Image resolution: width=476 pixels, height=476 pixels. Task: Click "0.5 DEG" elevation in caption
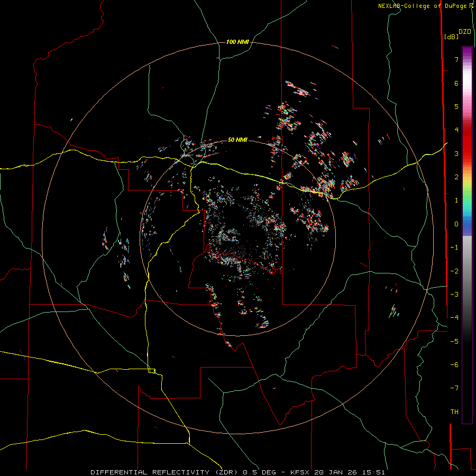pyautogui.click(x=259, y=472)
